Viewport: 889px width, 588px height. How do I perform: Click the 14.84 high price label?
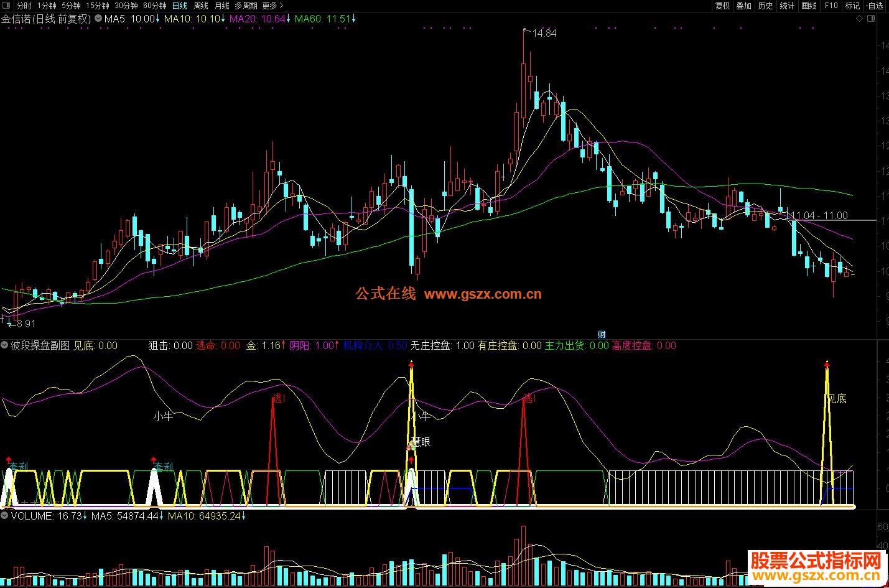point(544,34)
